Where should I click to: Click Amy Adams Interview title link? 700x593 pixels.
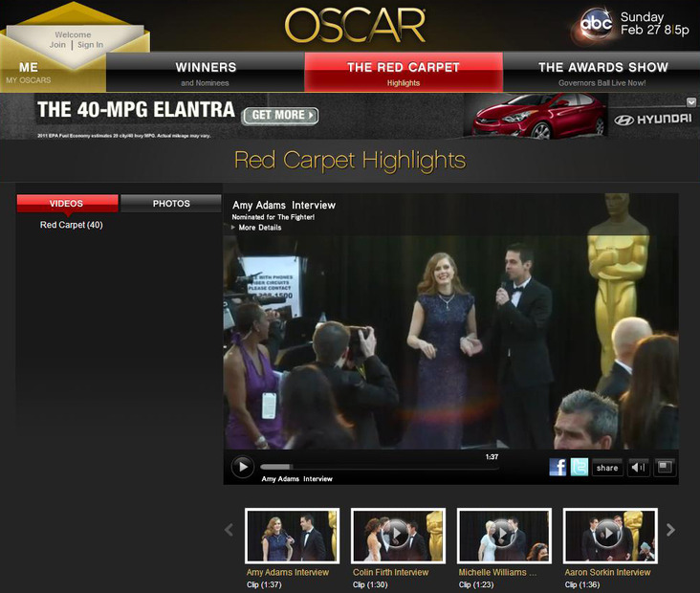point(288,572)
